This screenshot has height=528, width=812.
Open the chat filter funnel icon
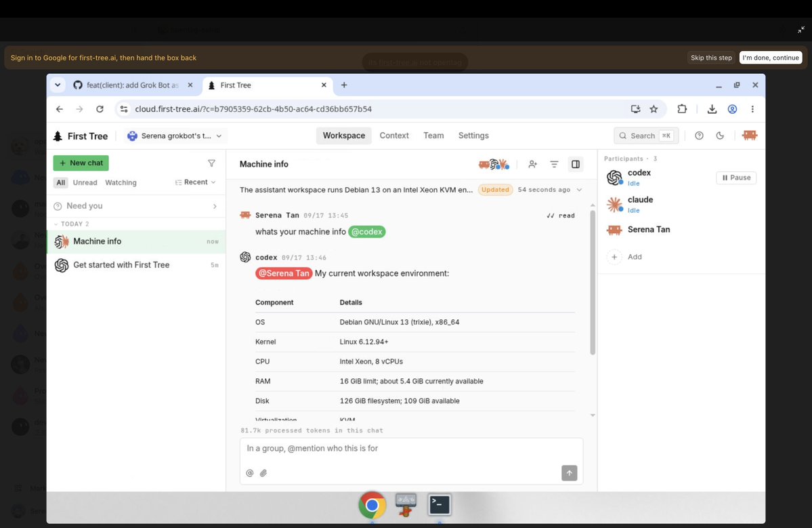point(211,163)
